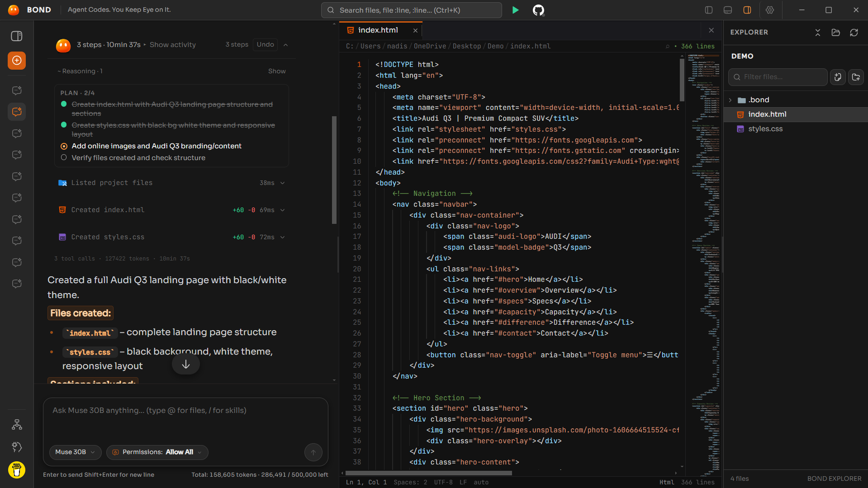This screenshot has height=488, width=868.
Task: Click Explorer collapse all icon
Action: [x=818, y=33]
